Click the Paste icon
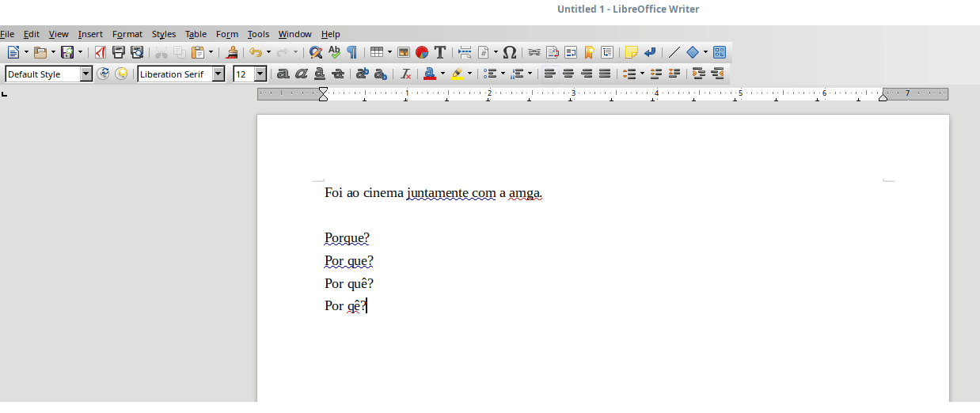The width and height of the screenshot is (980, 413). (197, 52)
